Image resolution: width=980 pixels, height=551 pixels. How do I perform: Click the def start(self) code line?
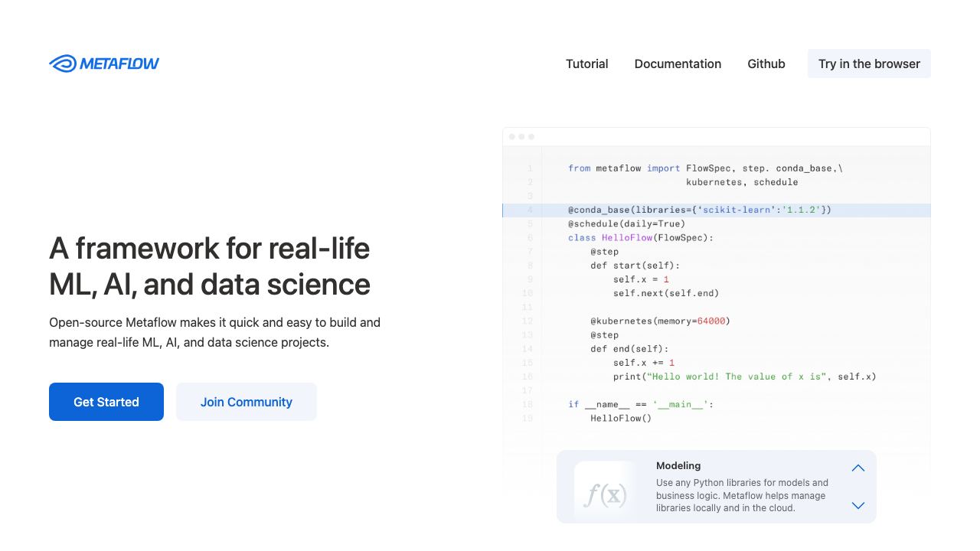pos(635,266)
